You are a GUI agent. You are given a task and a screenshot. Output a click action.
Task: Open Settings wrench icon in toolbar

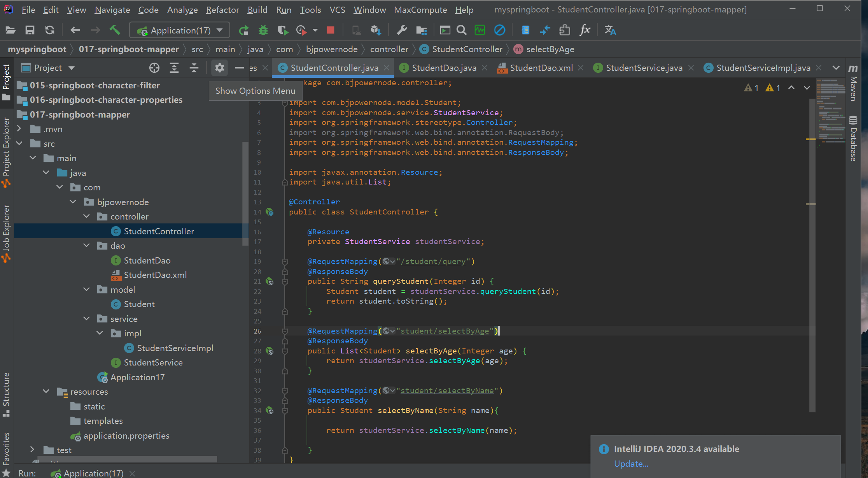click(x=402, y=30)
